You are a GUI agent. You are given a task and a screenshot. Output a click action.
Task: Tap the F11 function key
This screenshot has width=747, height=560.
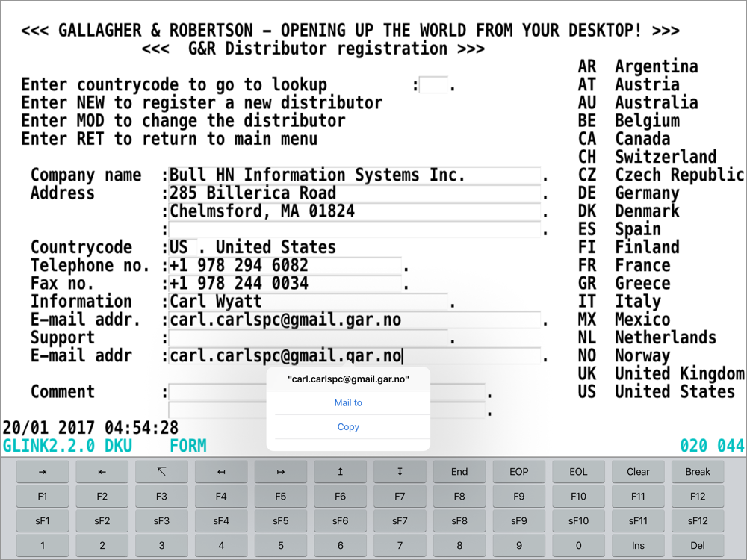[x=638, y=497]
